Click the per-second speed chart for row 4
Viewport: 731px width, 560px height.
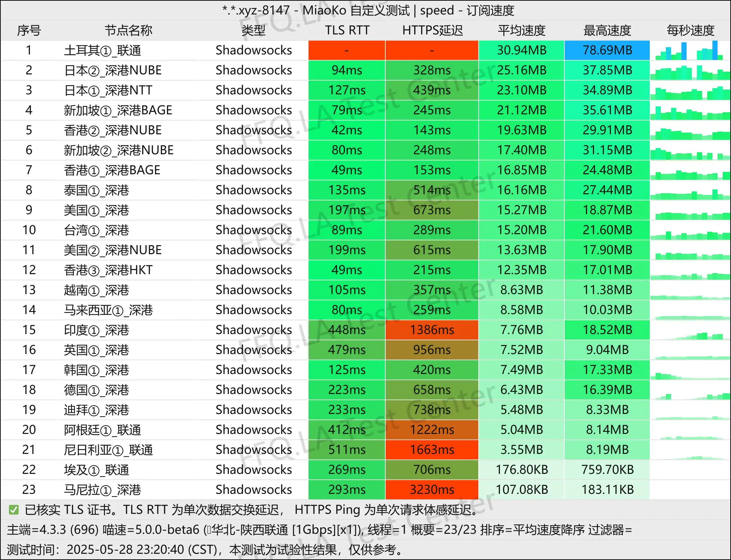[690, 110]
